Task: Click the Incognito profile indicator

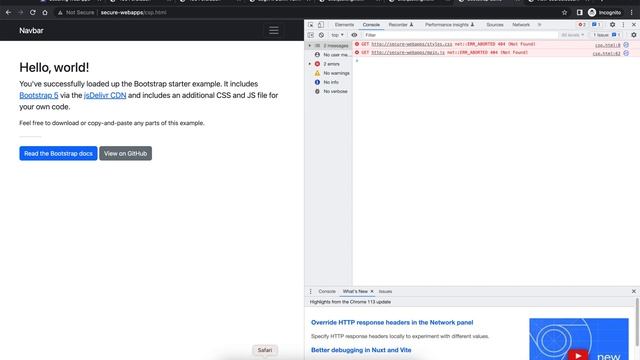Action: [604, 13]
